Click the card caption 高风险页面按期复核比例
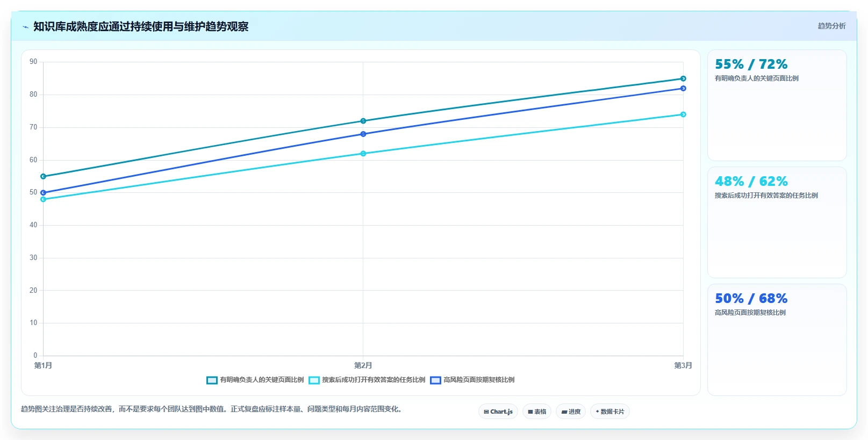Viewport: 868px width, 440px height. tap(750, 313)
